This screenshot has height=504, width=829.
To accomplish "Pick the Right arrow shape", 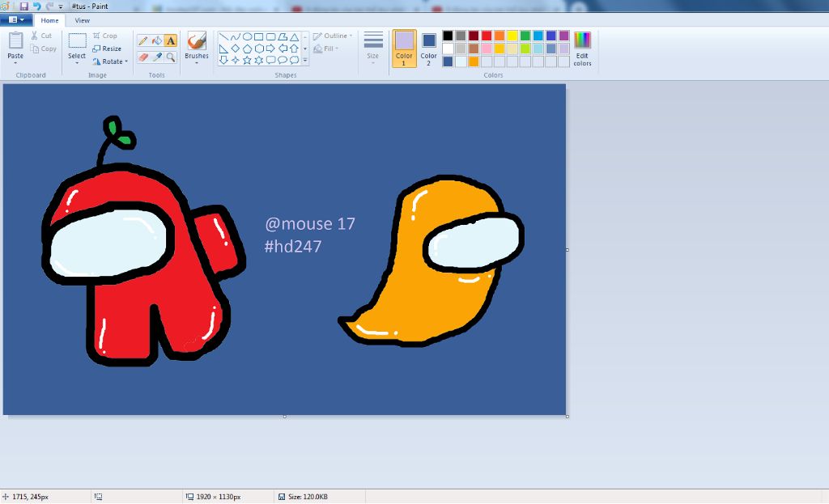I will tap(270, 49).
